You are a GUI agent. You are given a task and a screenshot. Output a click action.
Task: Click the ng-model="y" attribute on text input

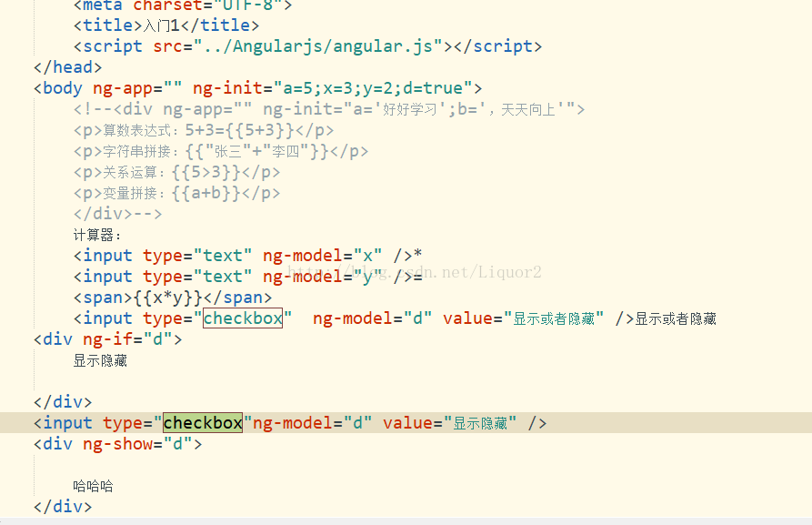pyautogui.click(x=323, y=277)
